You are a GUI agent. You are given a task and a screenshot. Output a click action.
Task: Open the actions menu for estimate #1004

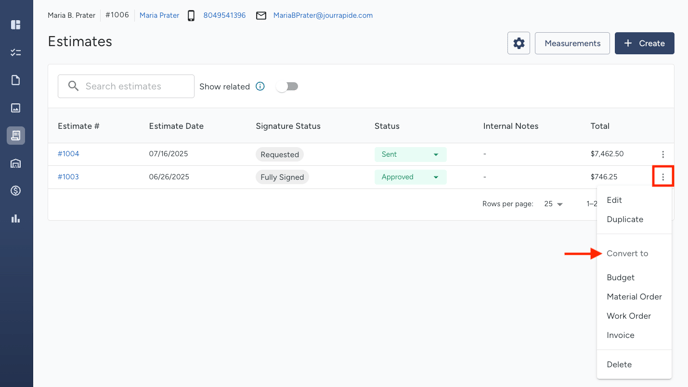pyautogui.click(x=663, y=154)
